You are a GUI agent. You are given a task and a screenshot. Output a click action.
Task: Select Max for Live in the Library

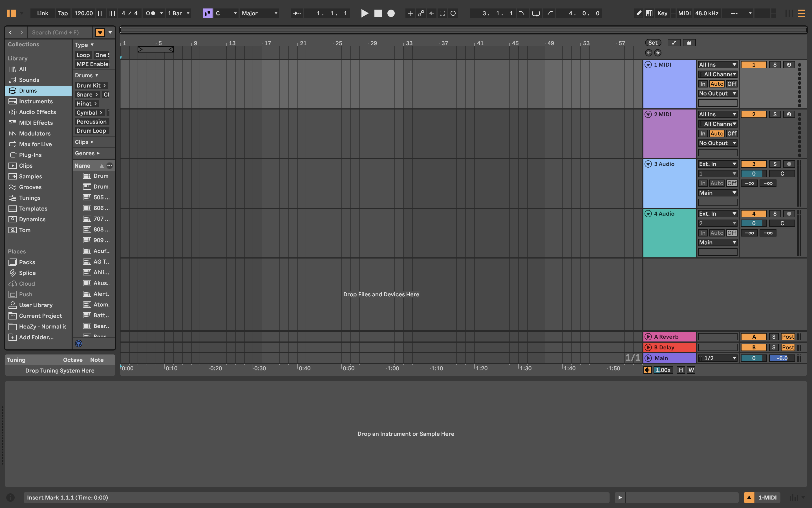[x=38, y=144]
